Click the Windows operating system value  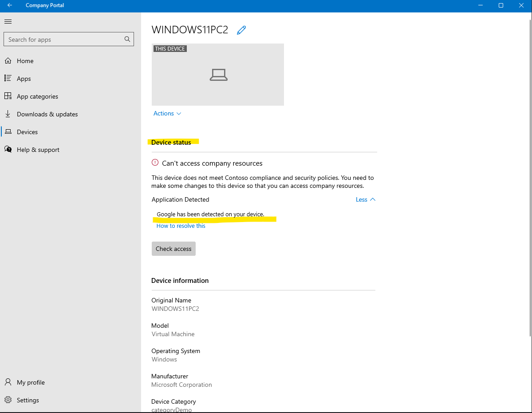164,359
